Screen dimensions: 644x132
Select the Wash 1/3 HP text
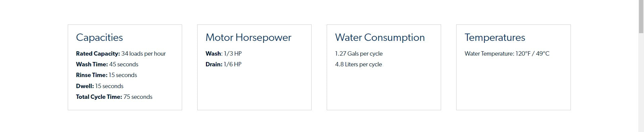point(223,54)
